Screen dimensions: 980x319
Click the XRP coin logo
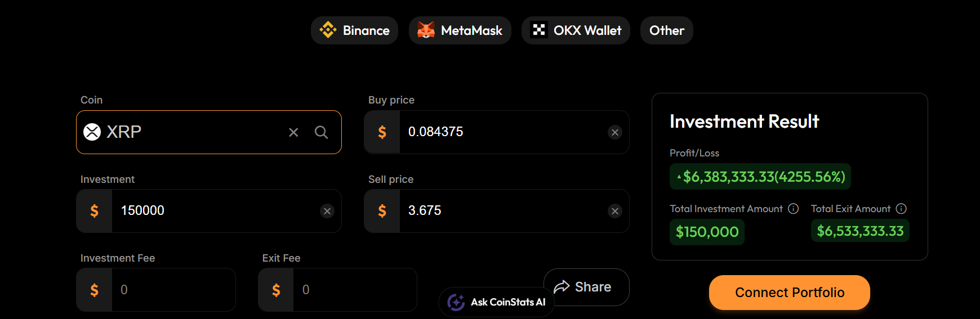[92, 132]
